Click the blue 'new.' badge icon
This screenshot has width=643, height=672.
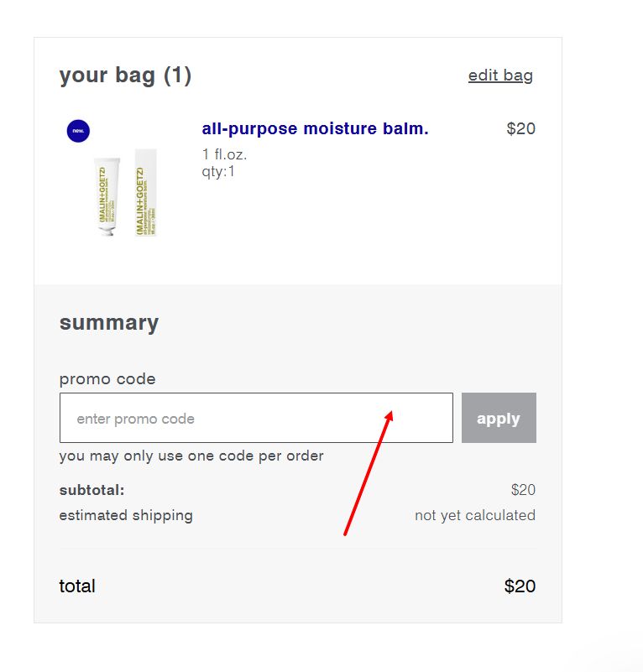click(77, 131)
